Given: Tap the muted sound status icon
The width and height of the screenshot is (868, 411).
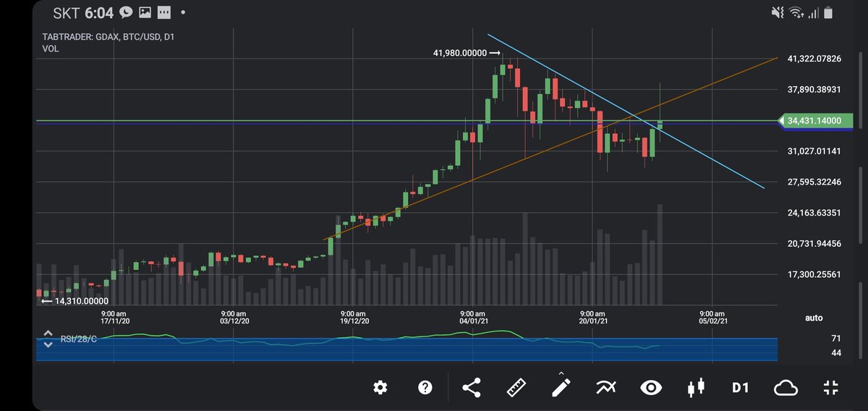Looking at the screenshot, I should click(778, 12).
